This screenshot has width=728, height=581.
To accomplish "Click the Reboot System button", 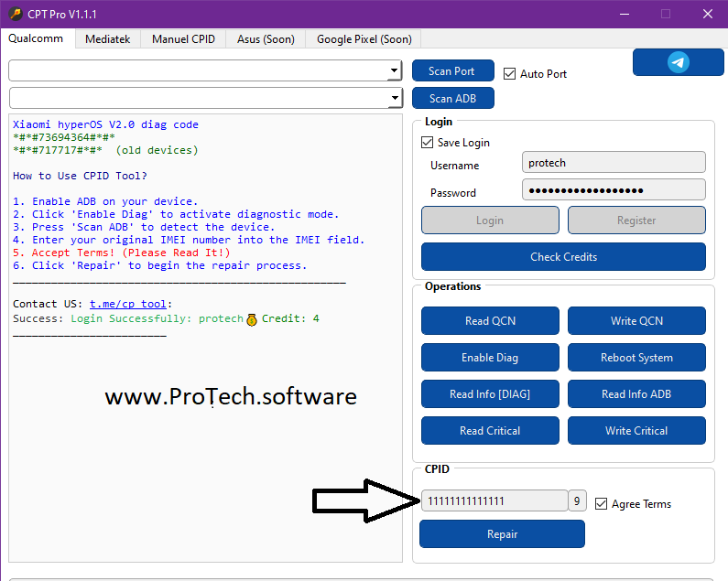I will [636, 358].
